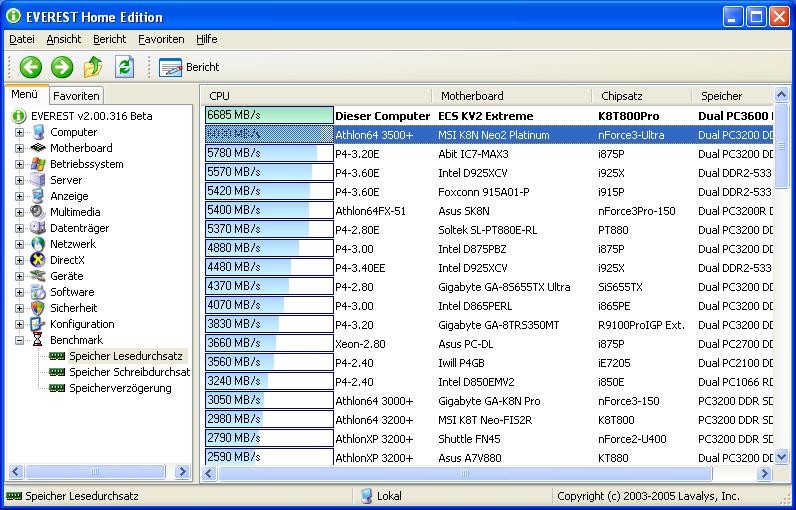The height and width of the screenshot is (510, 796).
Task: Open the Bericht menu
Action: [110, 39]
